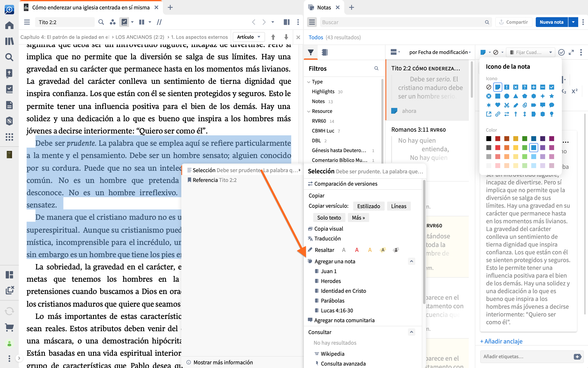
Task: Toggle the Filters funnel sidebar in Notes
Action: (x=311, y=52)
